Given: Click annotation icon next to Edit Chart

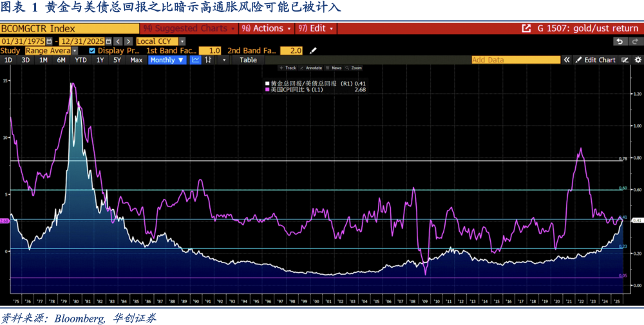Looking at the screenshot, I should [625, 60].
